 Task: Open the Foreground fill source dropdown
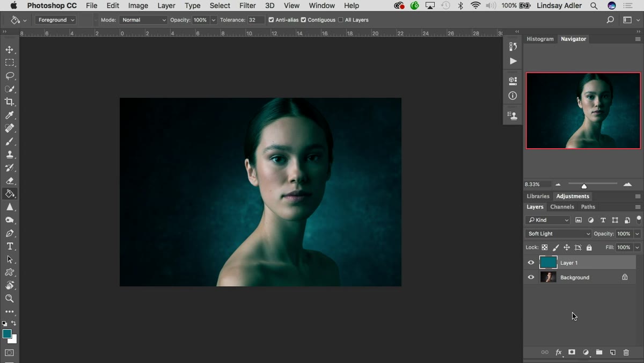56,20
